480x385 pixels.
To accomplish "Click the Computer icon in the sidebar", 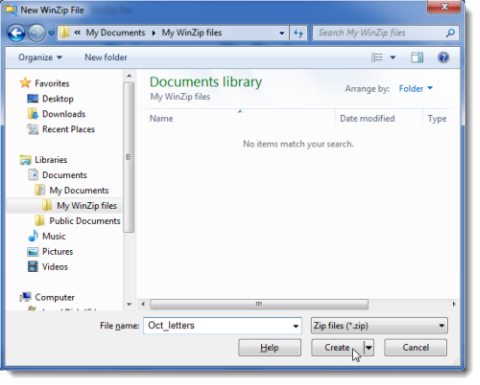I will pyautogui.click(x=25, y=297).
